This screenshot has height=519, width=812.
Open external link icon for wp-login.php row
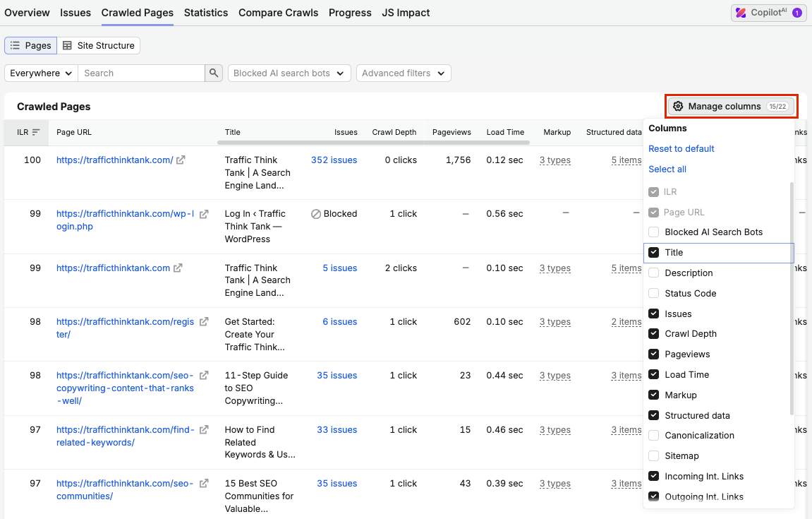[204, 214]
